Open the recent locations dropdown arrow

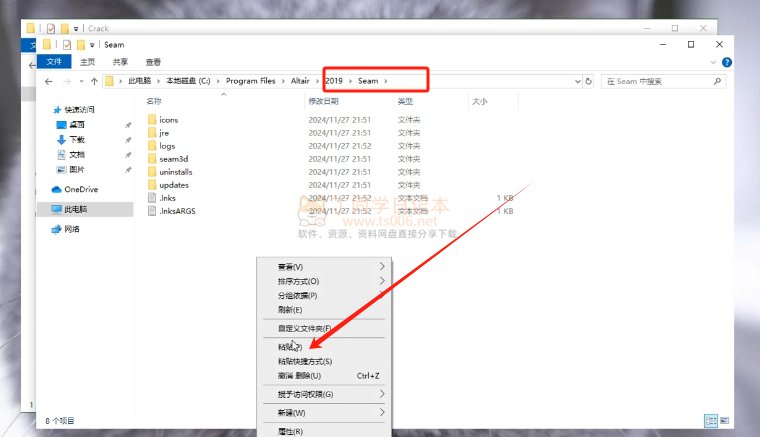click(x=81, y=81)
